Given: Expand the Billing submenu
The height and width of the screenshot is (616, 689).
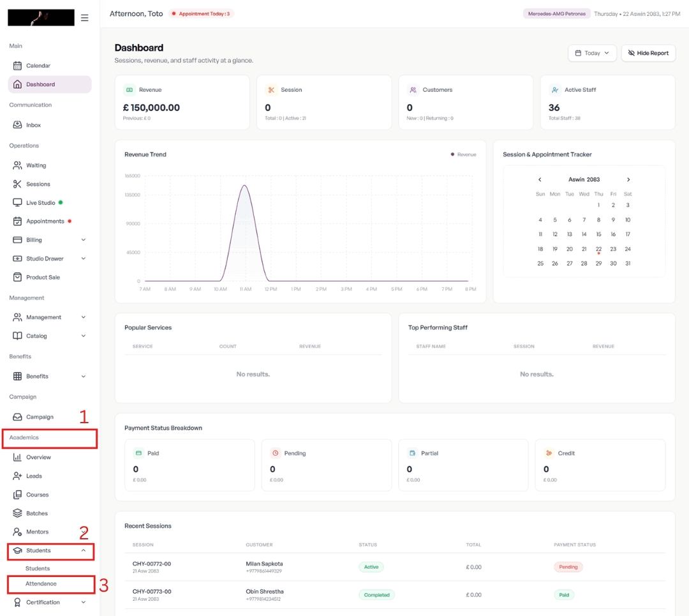Looking at the screenshot, I should click(x=83, y=240).
